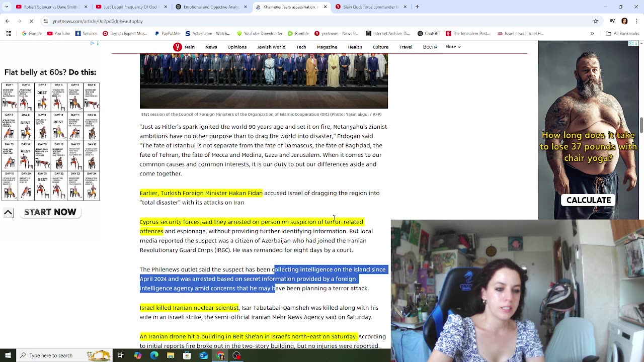This screenshot has height=362, width=644.
Task: Expand the More menu in ynet navigation
Action: coord(453,47)
